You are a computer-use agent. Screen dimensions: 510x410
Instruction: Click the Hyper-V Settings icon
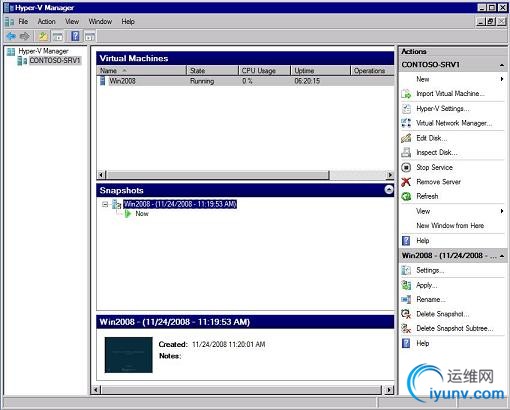click(406, 109)
